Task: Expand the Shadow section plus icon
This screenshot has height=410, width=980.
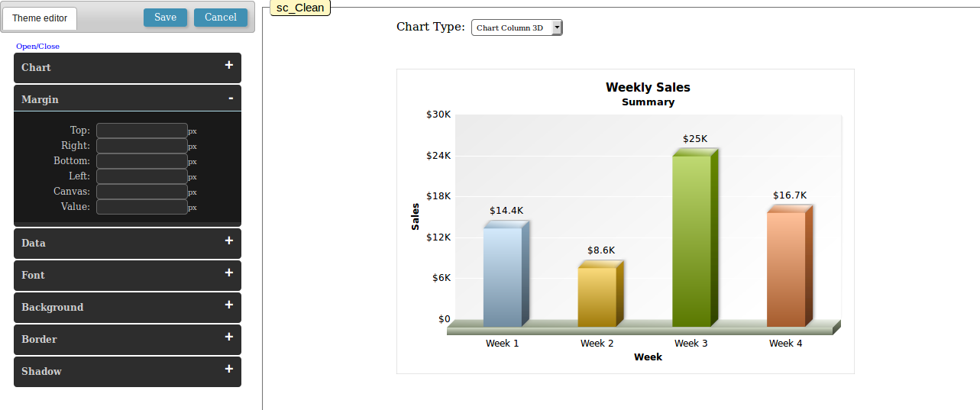Action: click(x=228, y=370)
